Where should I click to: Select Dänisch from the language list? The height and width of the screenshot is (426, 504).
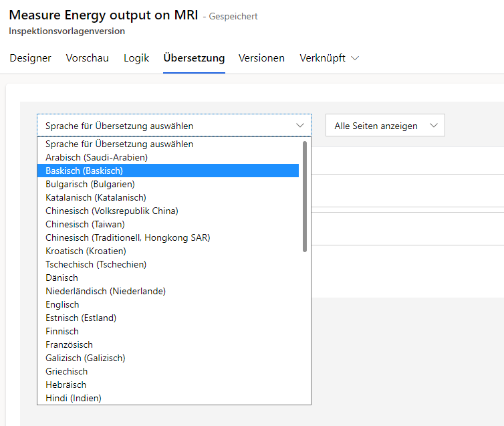[61, 278]
